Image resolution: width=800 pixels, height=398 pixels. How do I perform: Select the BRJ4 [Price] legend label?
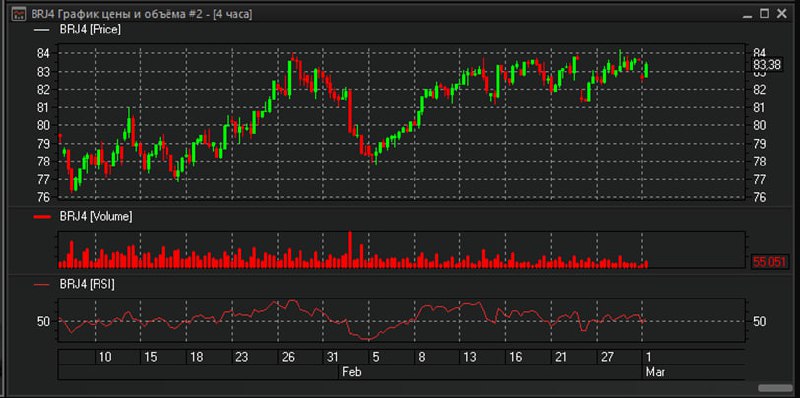[90, 30]
